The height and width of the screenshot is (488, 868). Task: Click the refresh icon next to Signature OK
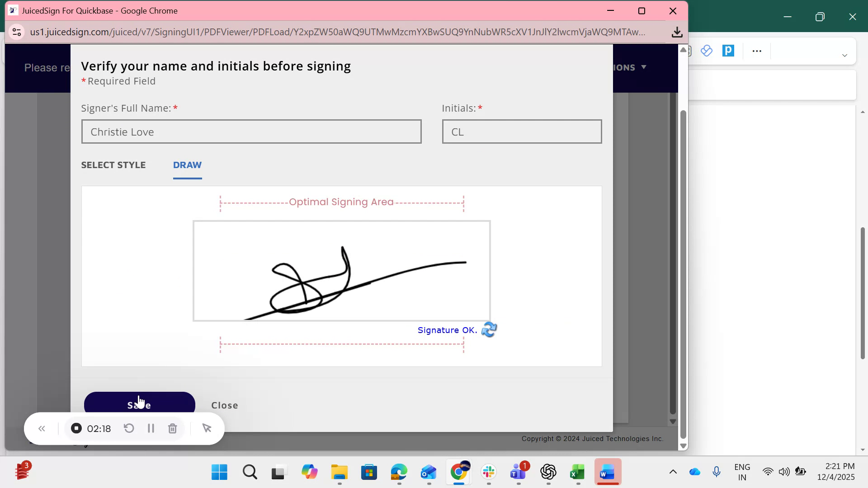pyautogui.click(x=489, y=330)
